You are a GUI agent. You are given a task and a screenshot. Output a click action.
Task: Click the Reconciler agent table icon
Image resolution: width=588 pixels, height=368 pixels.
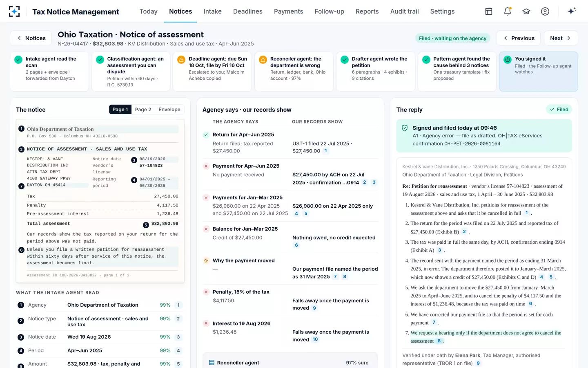[x=212, y=363]
